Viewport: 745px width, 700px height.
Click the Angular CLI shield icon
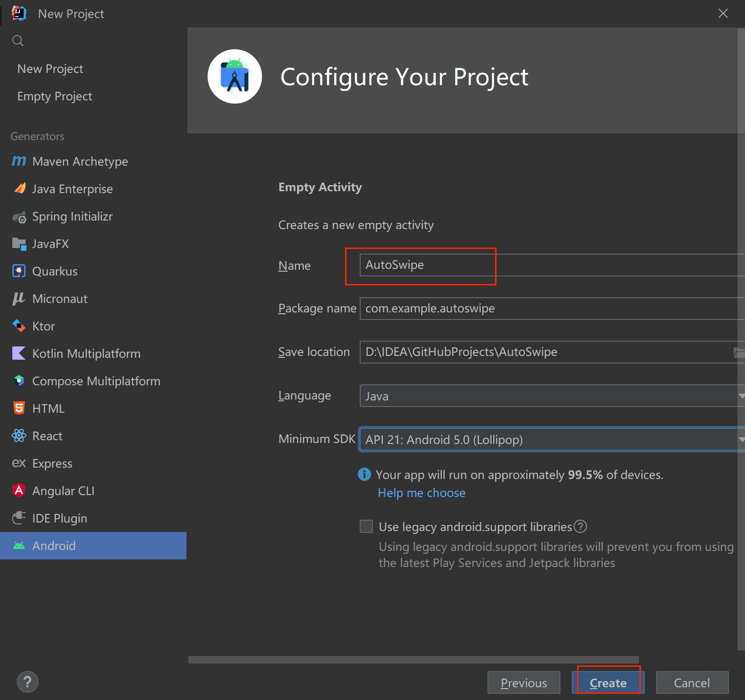point(19,491)
